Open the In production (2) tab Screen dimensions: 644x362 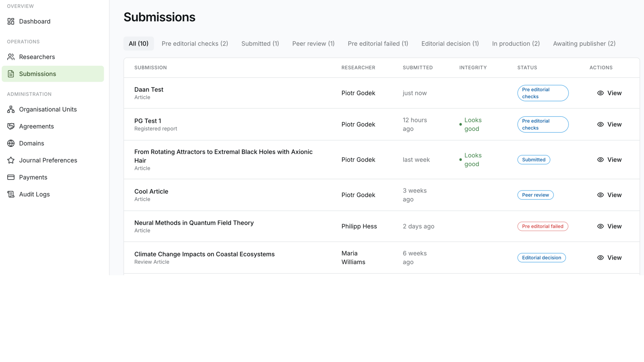(x=516, y=44)
